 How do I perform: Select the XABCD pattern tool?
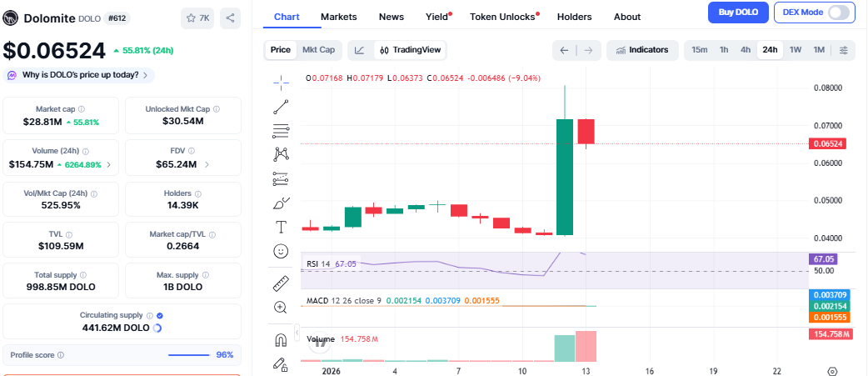(x=282, y=154)
